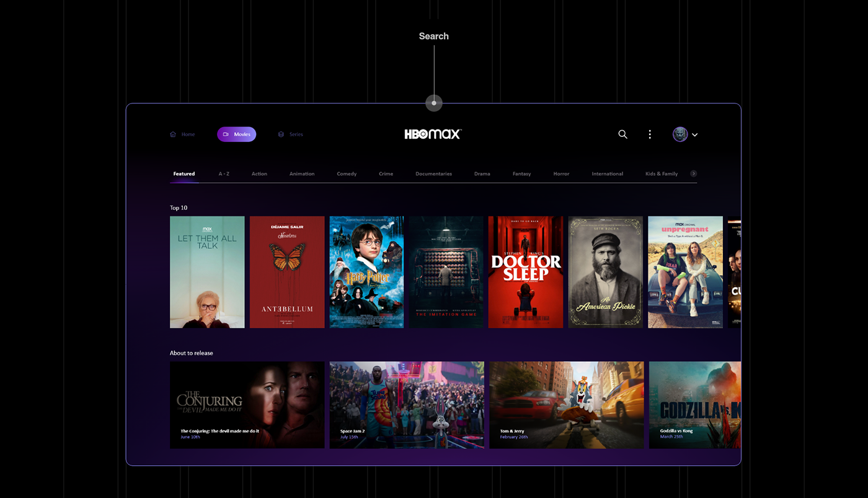Switch to the Drama tab

(x=482, y=174)
